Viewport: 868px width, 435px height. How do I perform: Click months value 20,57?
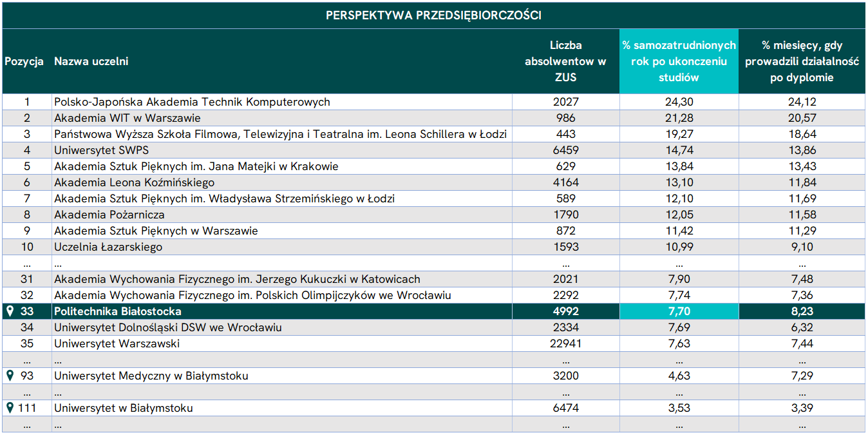click(802, 118)
